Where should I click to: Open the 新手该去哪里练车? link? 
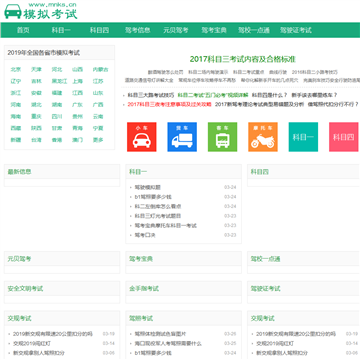pos(314,95)
